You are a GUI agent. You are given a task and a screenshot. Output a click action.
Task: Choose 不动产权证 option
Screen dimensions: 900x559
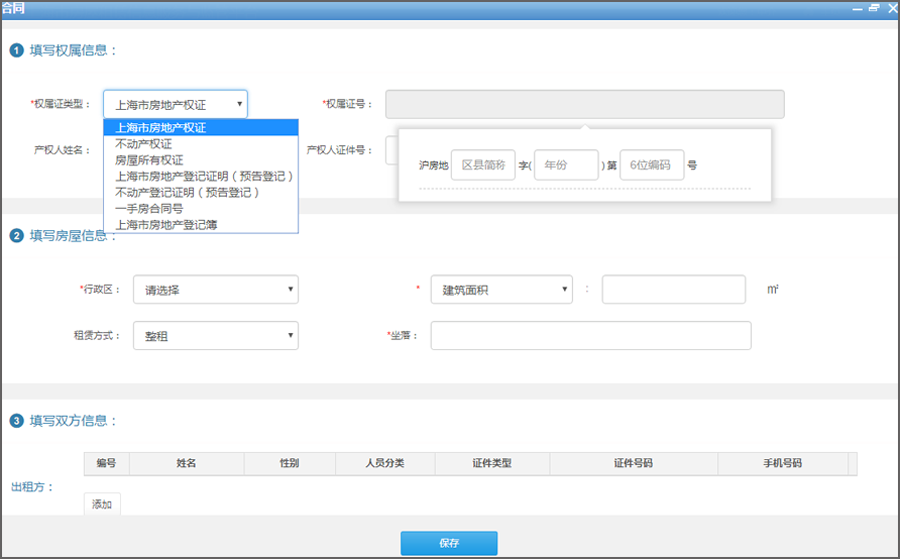tap(201, 143)
